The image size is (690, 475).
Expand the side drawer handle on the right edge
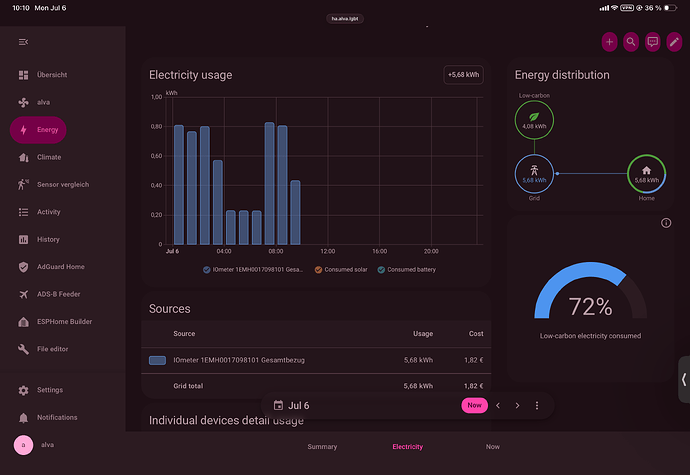coord(684,379)
